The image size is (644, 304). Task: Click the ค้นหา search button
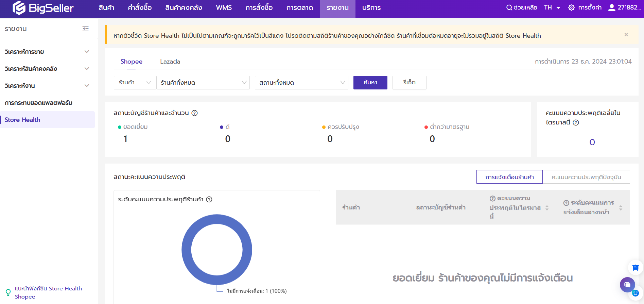pos(370,83)
